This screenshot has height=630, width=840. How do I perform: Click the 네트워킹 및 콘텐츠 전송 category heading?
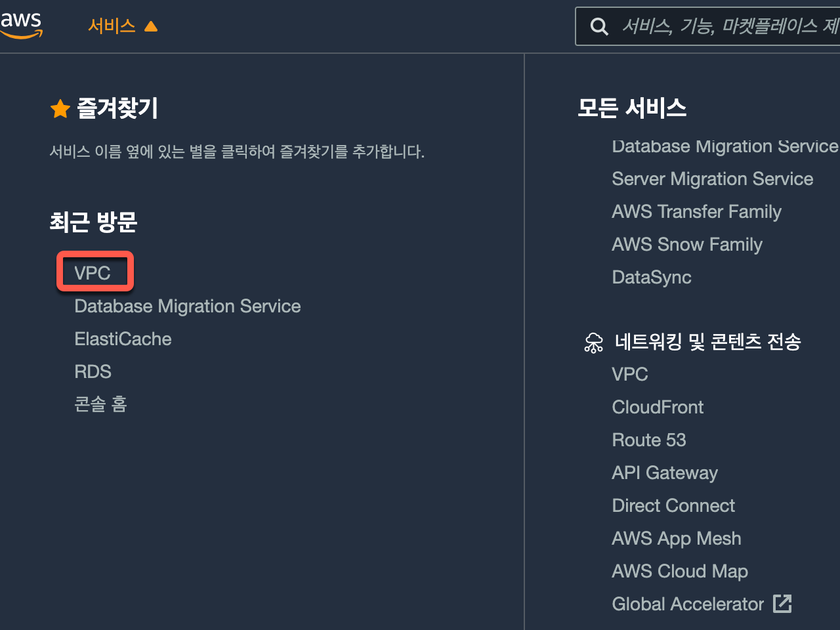pyautogui.click(x=708, y=342)
